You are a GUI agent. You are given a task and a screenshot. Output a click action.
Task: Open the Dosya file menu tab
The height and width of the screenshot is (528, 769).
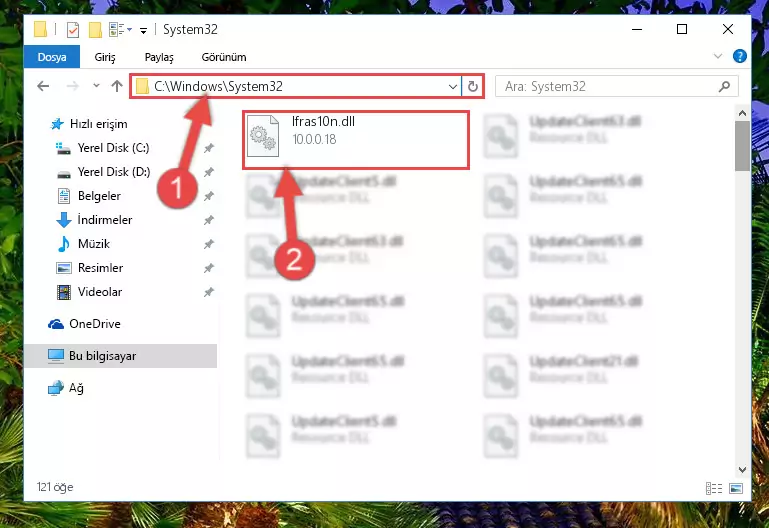pos(51,57)
